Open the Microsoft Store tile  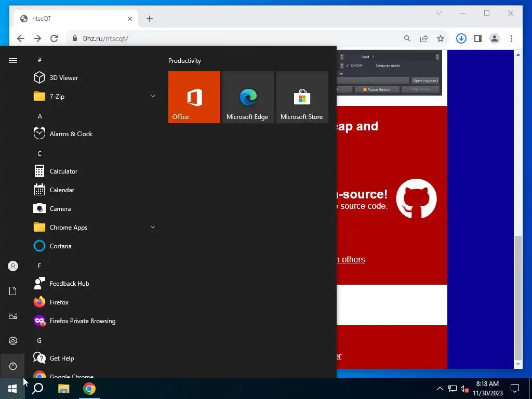302,97
